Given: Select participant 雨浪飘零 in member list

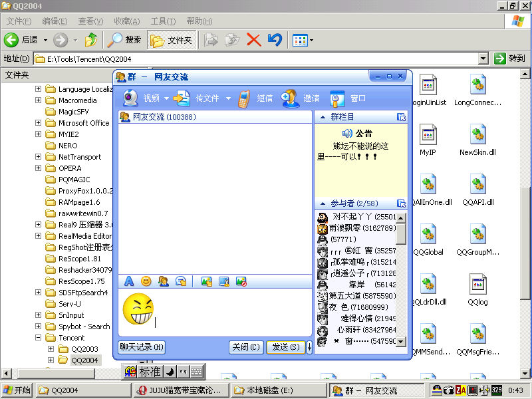Looking at the screenshot, I should [356, 228].
